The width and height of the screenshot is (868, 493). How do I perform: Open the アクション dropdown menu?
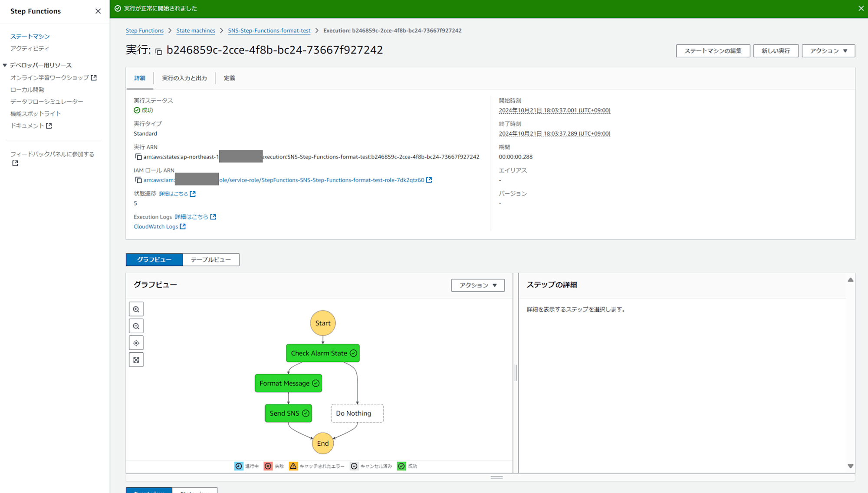(x=828, y=51)
